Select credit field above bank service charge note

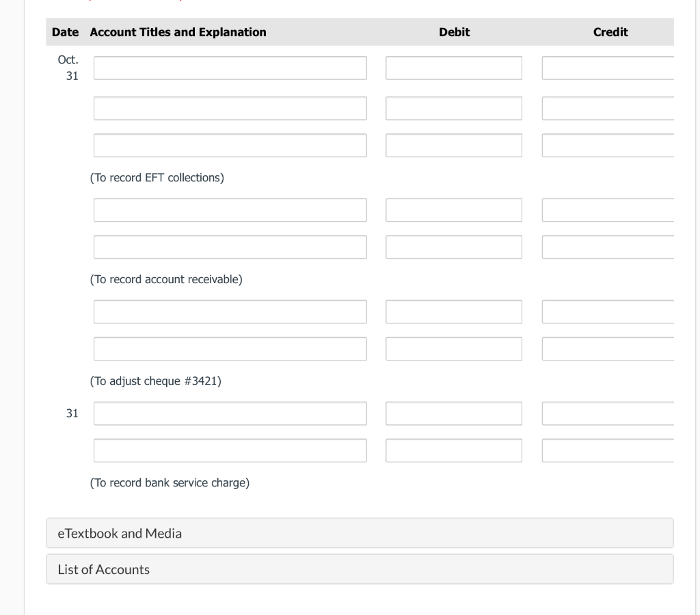608,451
